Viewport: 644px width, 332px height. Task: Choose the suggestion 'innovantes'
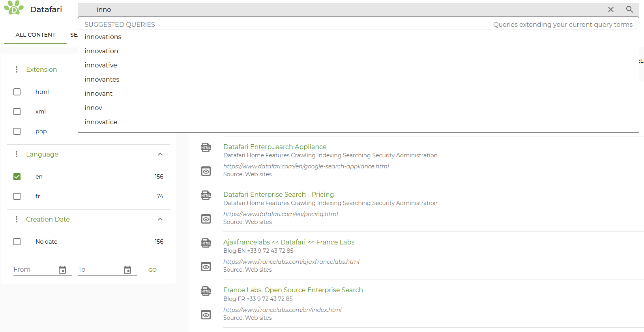[x=358, y=79]
